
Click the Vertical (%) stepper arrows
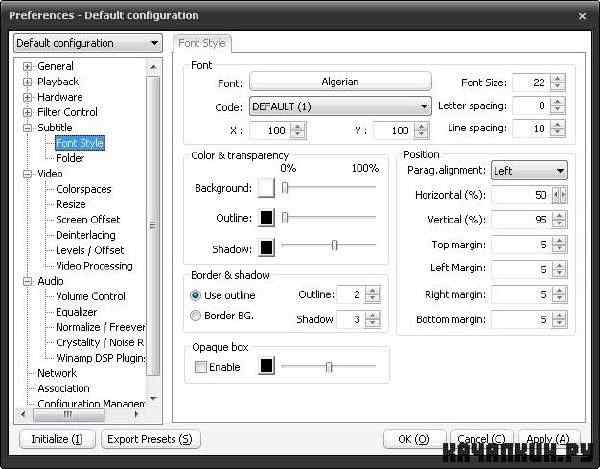(559, 220)
